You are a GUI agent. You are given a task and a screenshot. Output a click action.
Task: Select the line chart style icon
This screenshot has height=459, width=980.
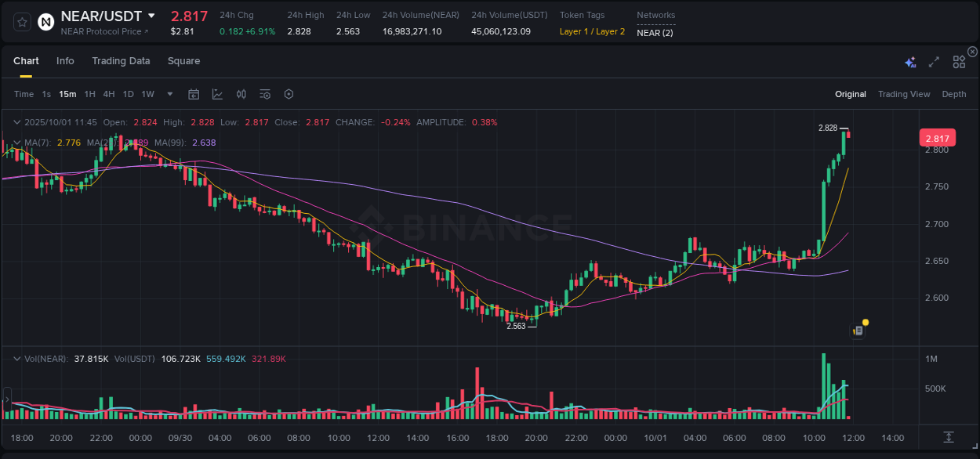tap(217, 94)
